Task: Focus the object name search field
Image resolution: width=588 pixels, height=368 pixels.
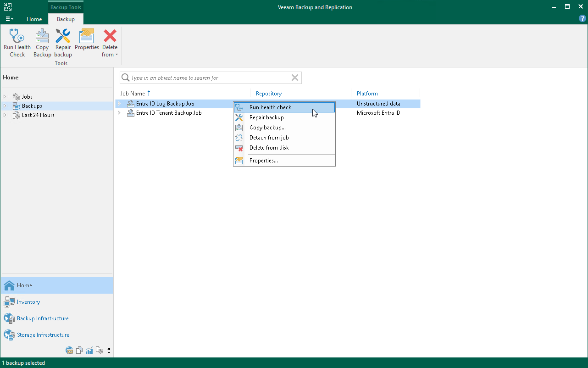Action: click(210, 78)
